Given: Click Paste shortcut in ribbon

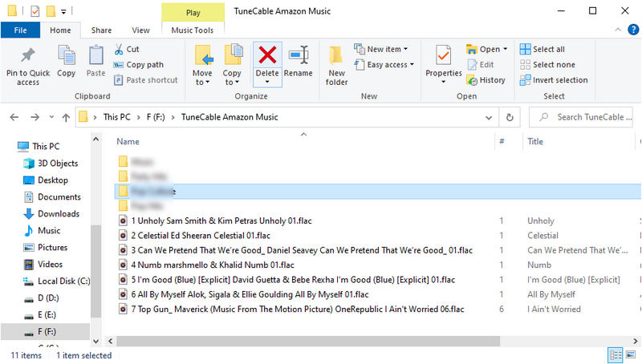Looking at the screenshot, I should [146, 80].
